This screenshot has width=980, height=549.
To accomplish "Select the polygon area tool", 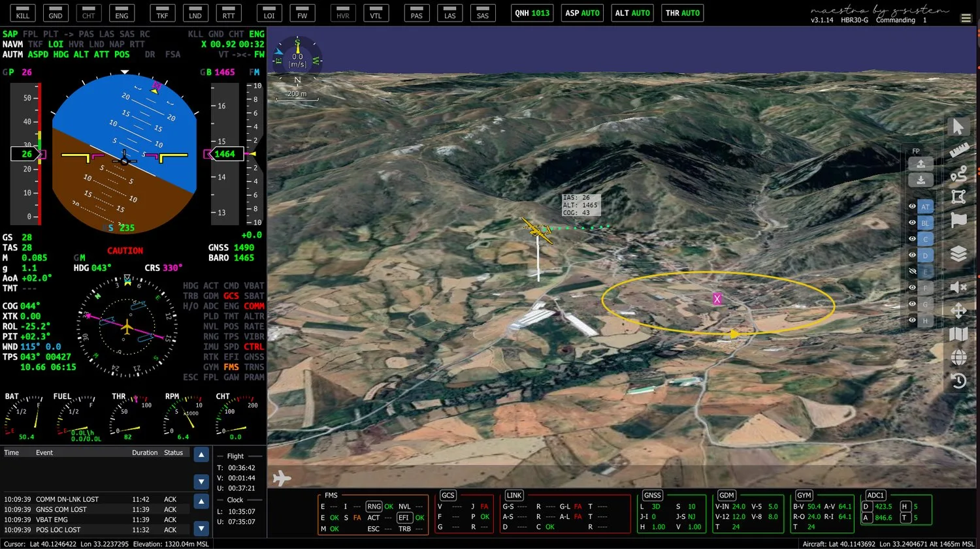I will (x=958, y=196).
